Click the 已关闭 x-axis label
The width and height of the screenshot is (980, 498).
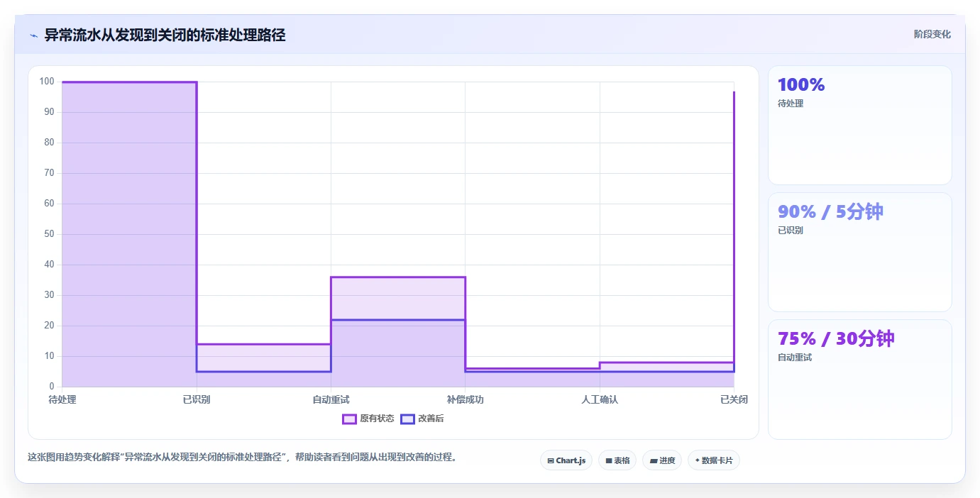coord(734,400)
